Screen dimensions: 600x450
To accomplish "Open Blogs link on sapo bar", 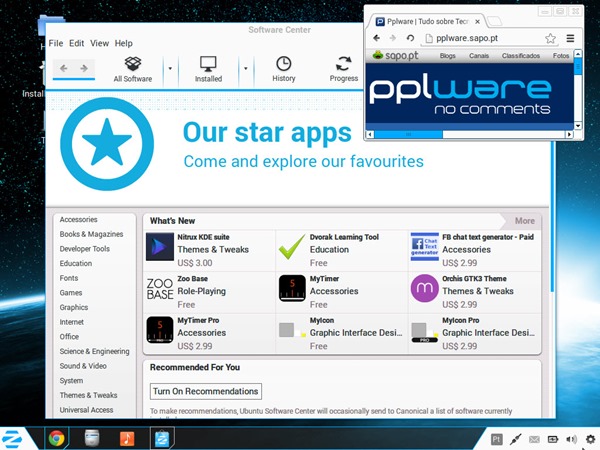I will [447, 56].
